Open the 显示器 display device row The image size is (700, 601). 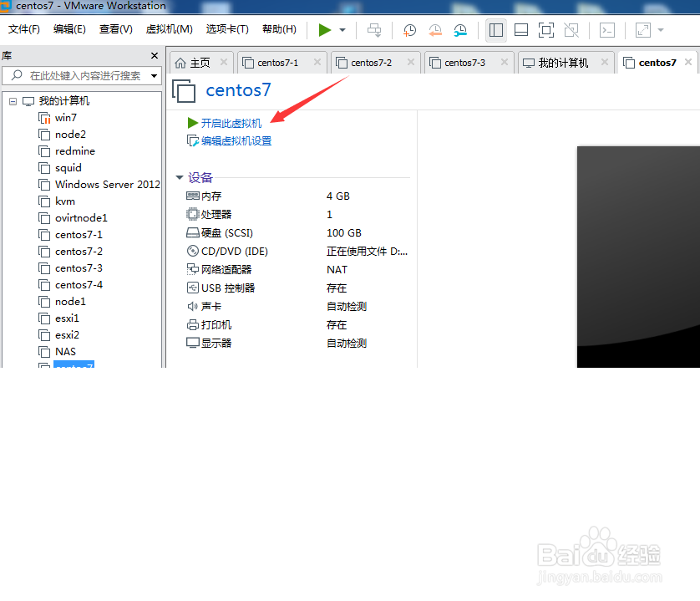(297, 344)
